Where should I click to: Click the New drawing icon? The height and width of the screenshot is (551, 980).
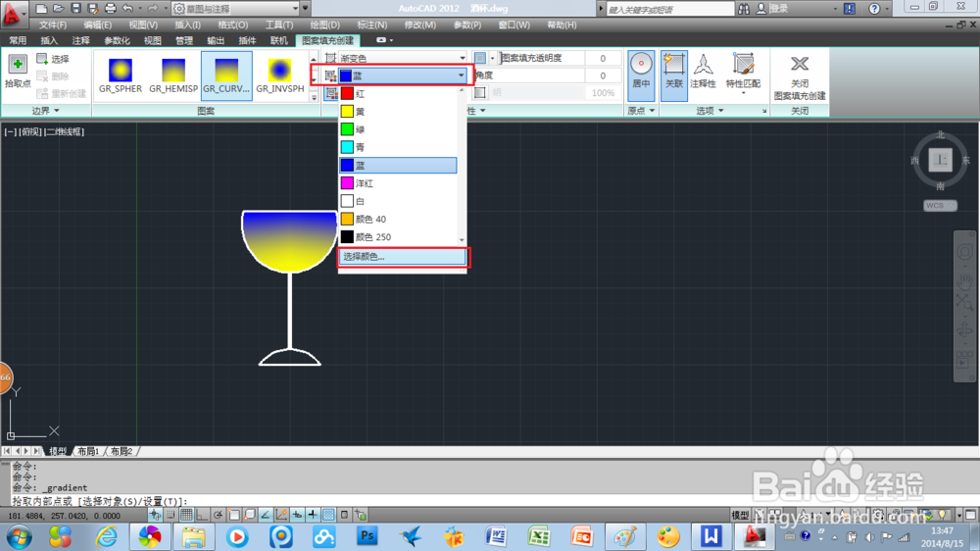point(41,9)
